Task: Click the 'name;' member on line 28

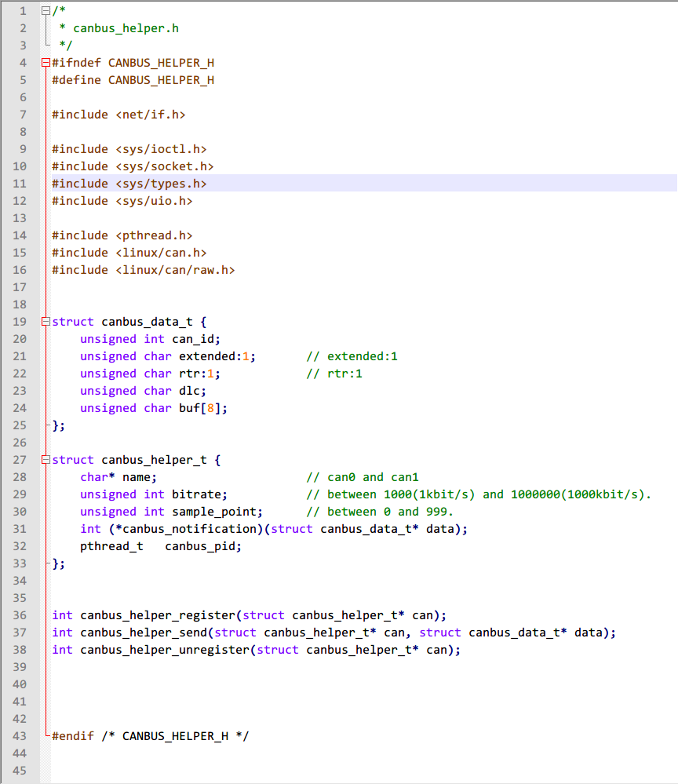Action: (x=140, y=477)
